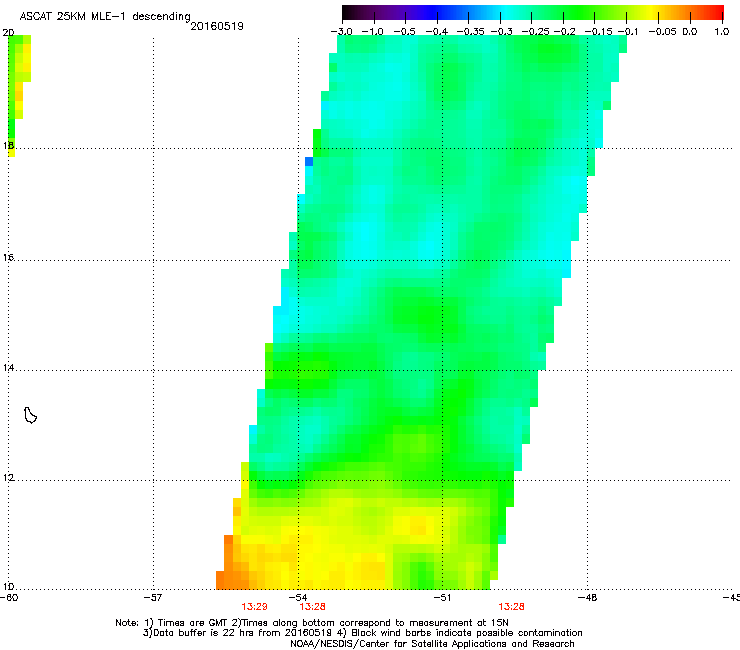Click the latitude label 12

tap(8, 478)
